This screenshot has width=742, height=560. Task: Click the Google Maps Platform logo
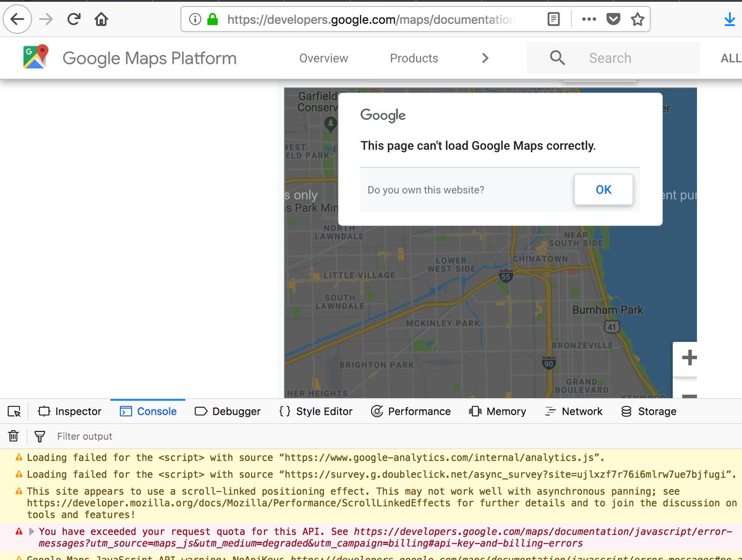click(36, 57)
